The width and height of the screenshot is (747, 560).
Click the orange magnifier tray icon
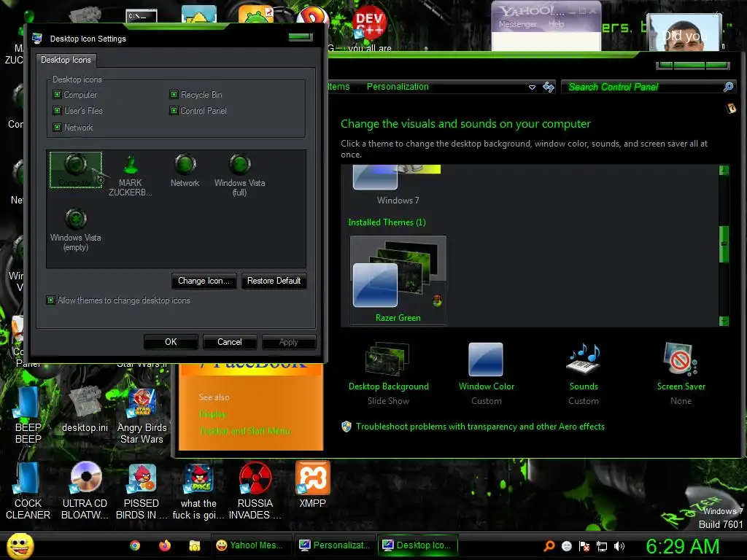(549, 546)
